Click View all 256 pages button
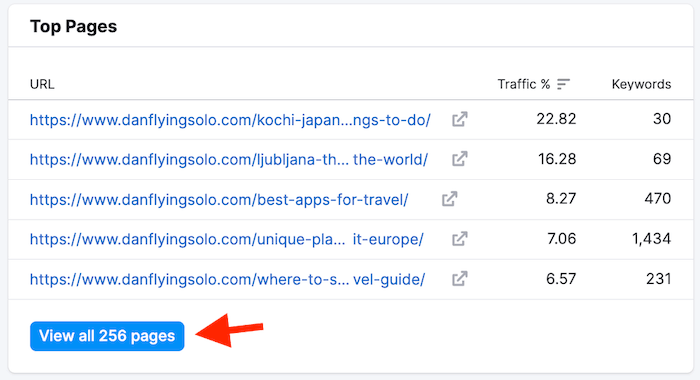 tap(107, 336)
